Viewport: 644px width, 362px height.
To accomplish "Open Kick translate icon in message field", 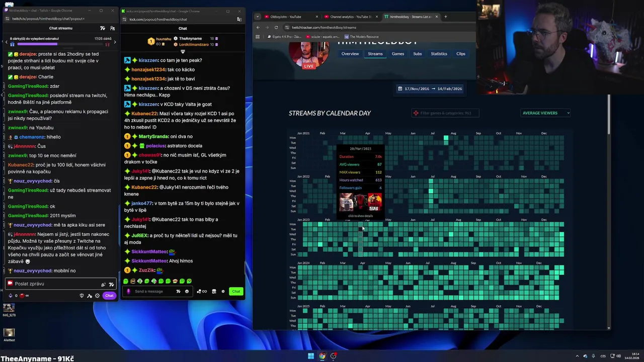I will 178,291.
